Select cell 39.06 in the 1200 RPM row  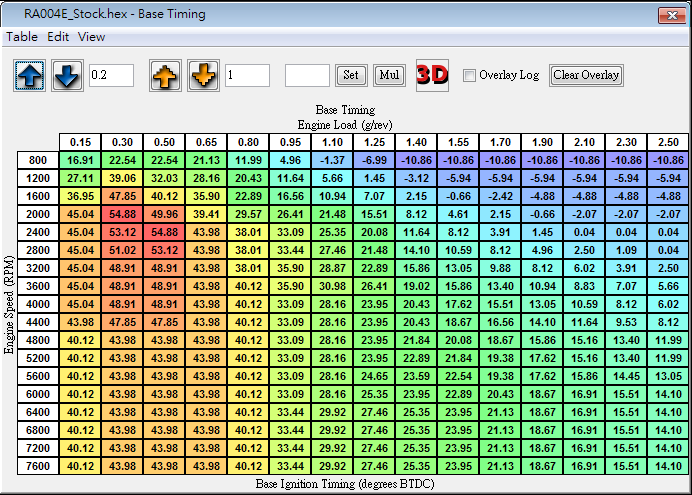[122, 178]
